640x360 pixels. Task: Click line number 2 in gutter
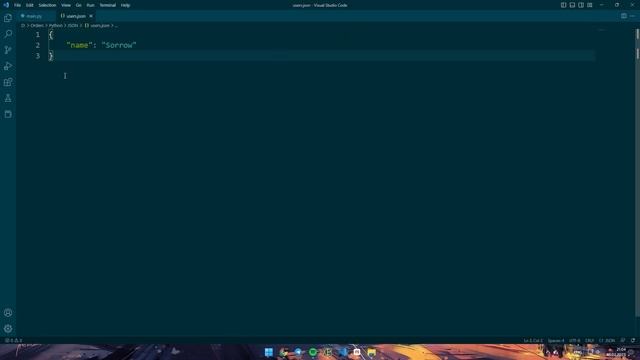pyautogui.click(x=38, y=45)
